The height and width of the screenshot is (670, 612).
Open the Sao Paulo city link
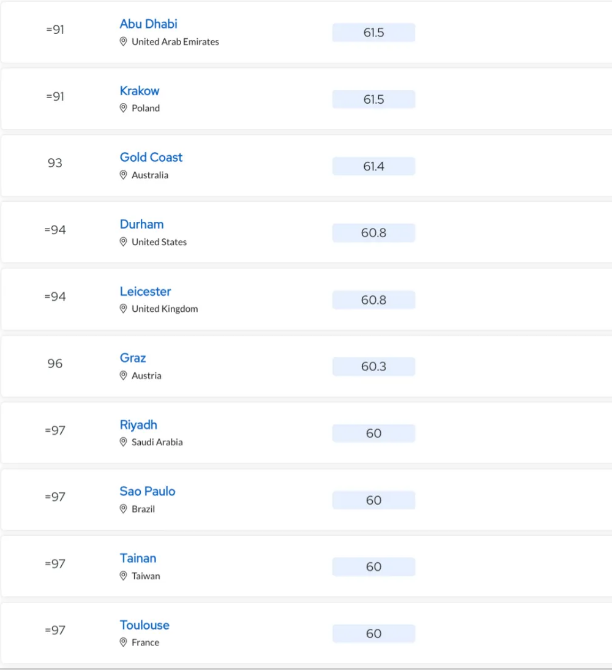pyautogui.click(x=147, y=491)
